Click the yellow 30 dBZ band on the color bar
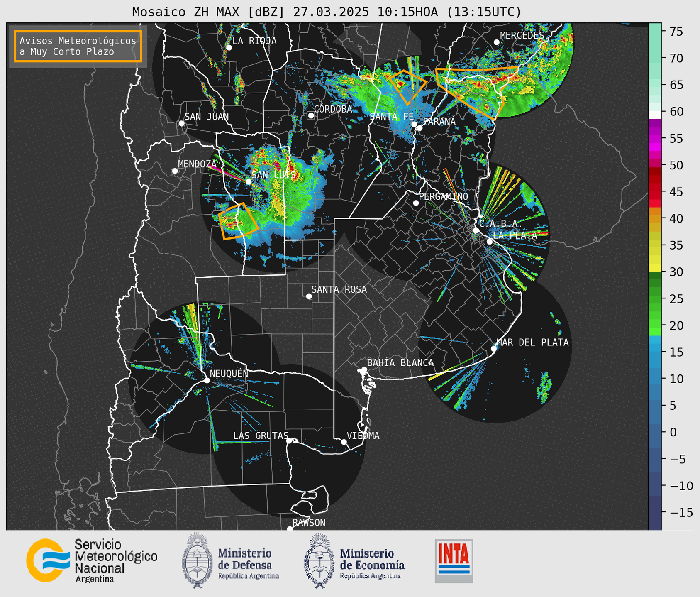 [x=654, y=267]
